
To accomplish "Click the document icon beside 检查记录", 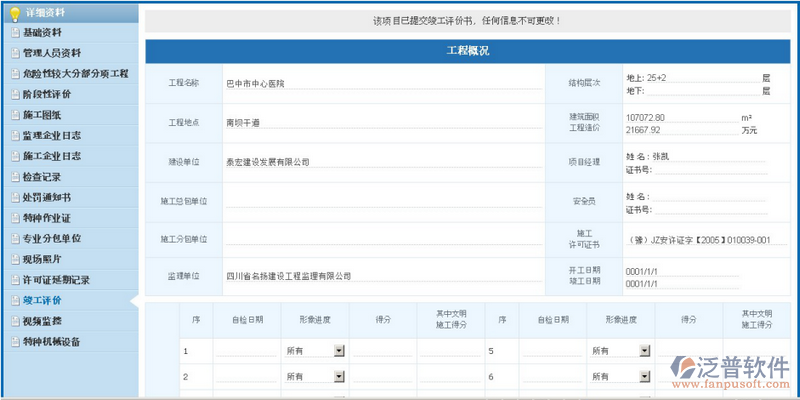I will tap(13, 177).
